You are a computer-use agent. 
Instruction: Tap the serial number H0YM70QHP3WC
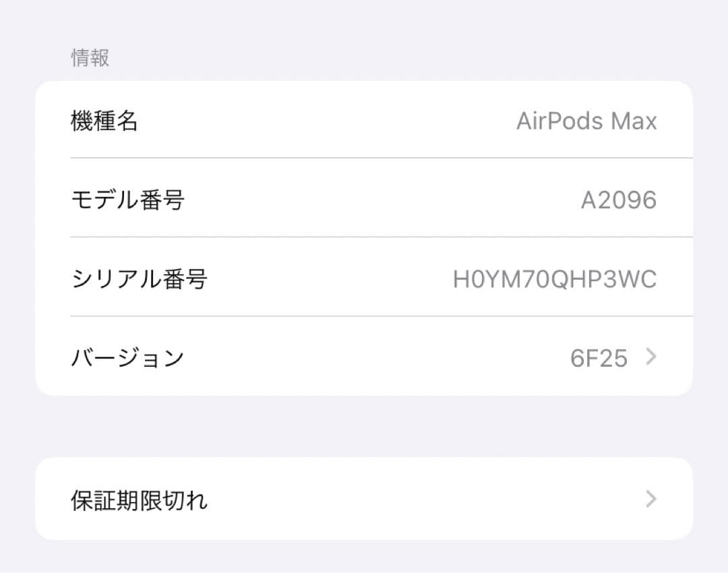(x=554, y=278)
